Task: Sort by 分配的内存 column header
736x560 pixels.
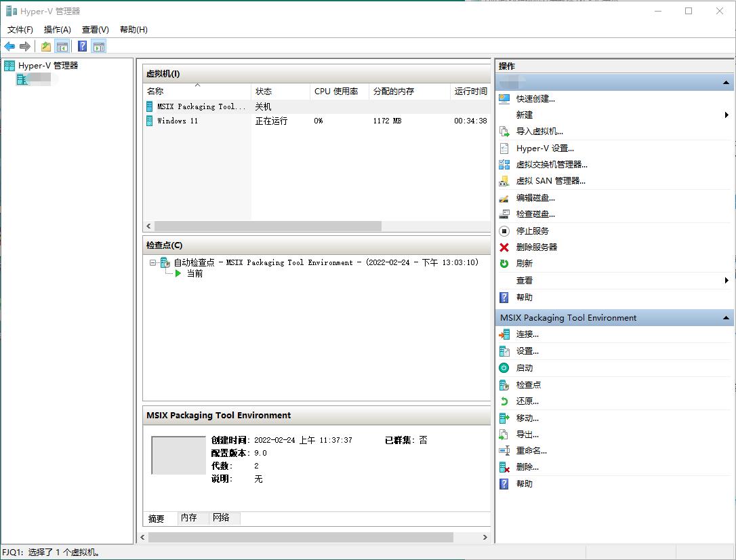Action: click(x=410, y=91)
